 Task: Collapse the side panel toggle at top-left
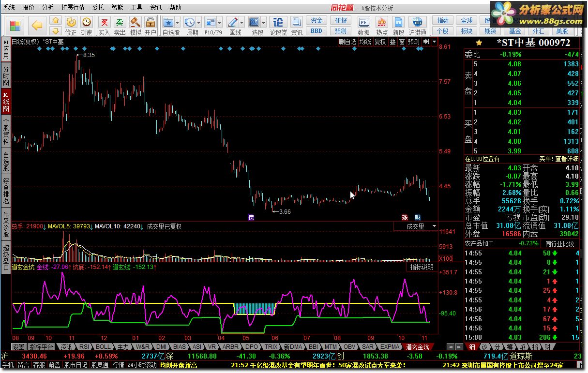[x=6, y=42]
